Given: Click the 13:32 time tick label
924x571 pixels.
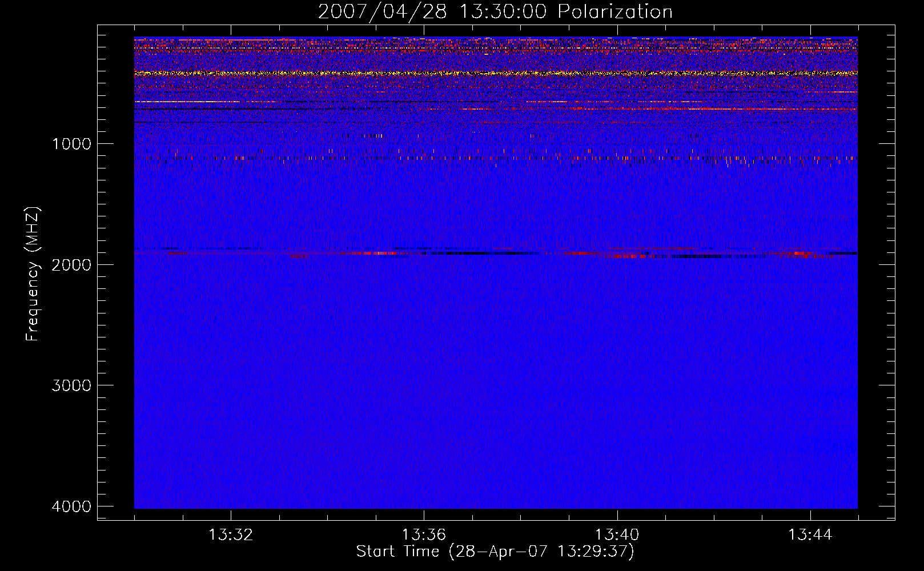Looking at the screenshot, I should coord(231,535).
